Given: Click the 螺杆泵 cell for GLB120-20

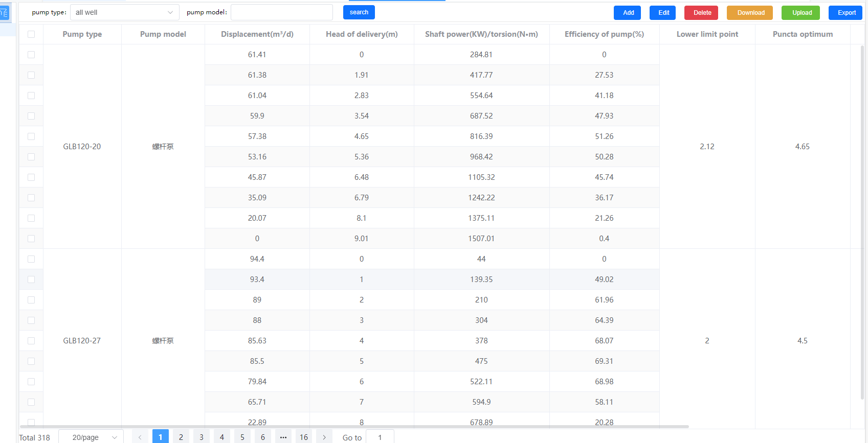Looking at the screenshot, I should (x=163, y=147).
